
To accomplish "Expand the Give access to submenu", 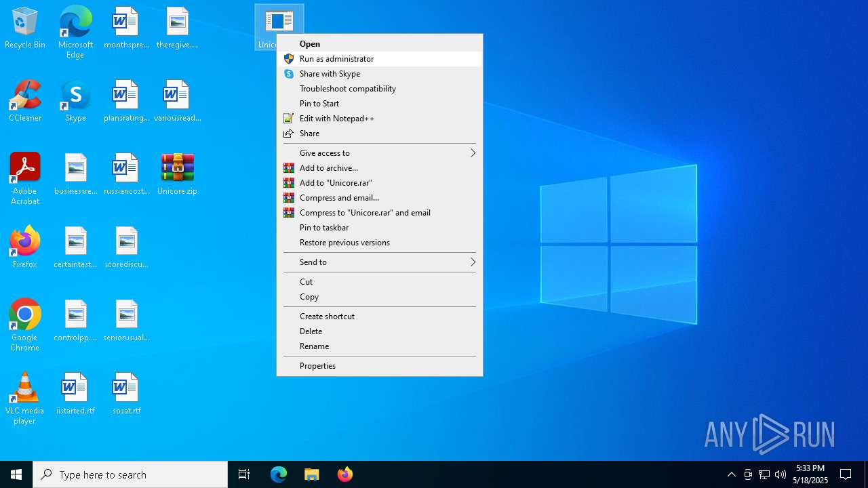I will (x=379, y=153).
